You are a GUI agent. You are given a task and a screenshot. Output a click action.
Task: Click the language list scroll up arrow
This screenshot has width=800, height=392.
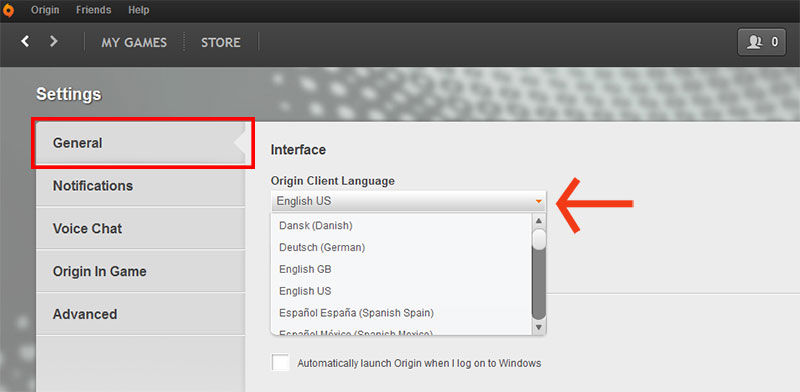(539, 221)
